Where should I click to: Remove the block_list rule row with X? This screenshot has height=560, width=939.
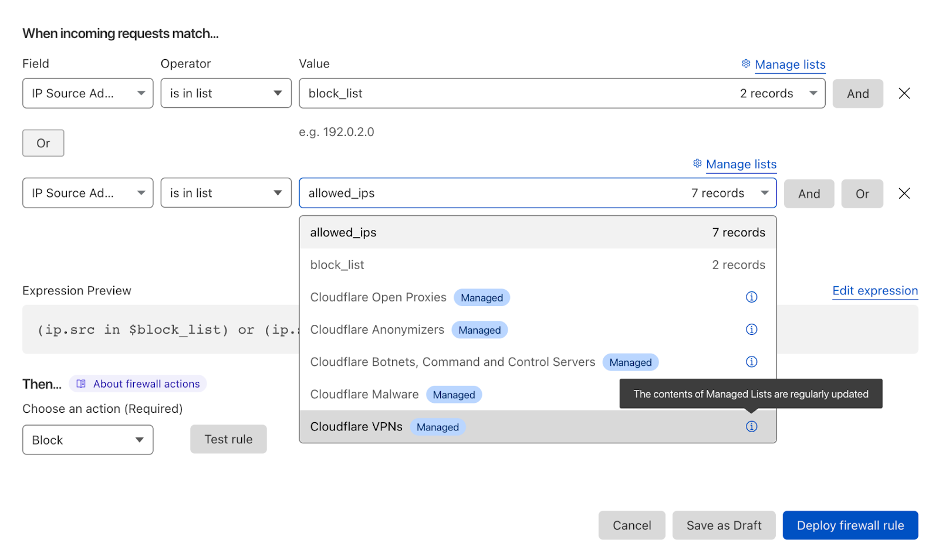point(904,93)
